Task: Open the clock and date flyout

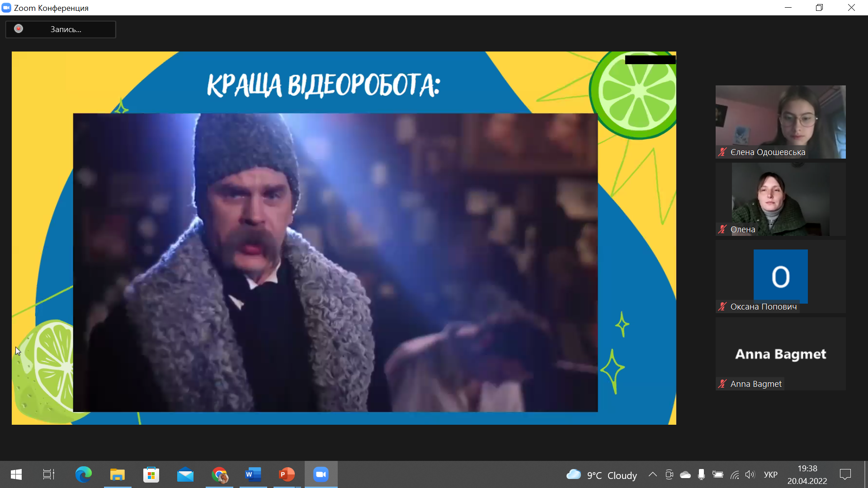Action: coord(807,474)
